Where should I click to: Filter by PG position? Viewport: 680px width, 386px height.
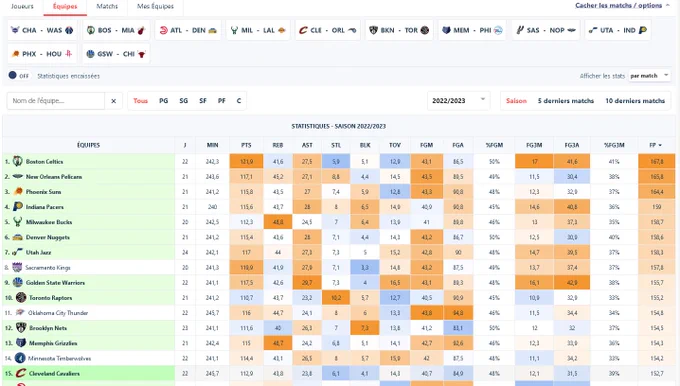[x=163, y=101]
